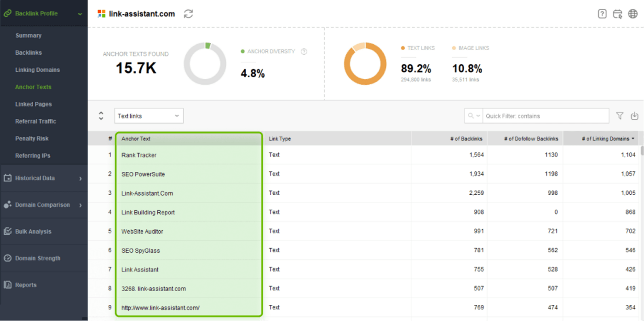Open the search options magnifier in Quick Filter
The width and height of the screenshot is (644, 321).
click(474, 116)
